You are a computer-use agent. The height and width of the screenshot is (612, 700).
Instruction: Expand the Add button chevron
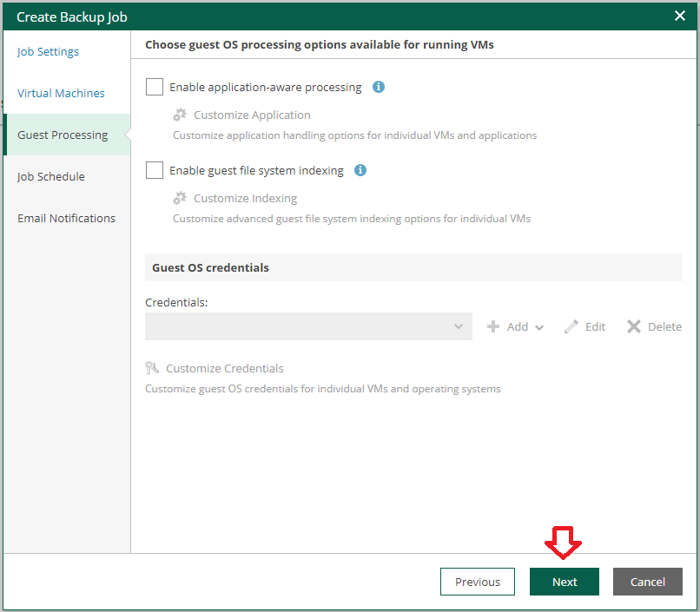pos(539,327)
